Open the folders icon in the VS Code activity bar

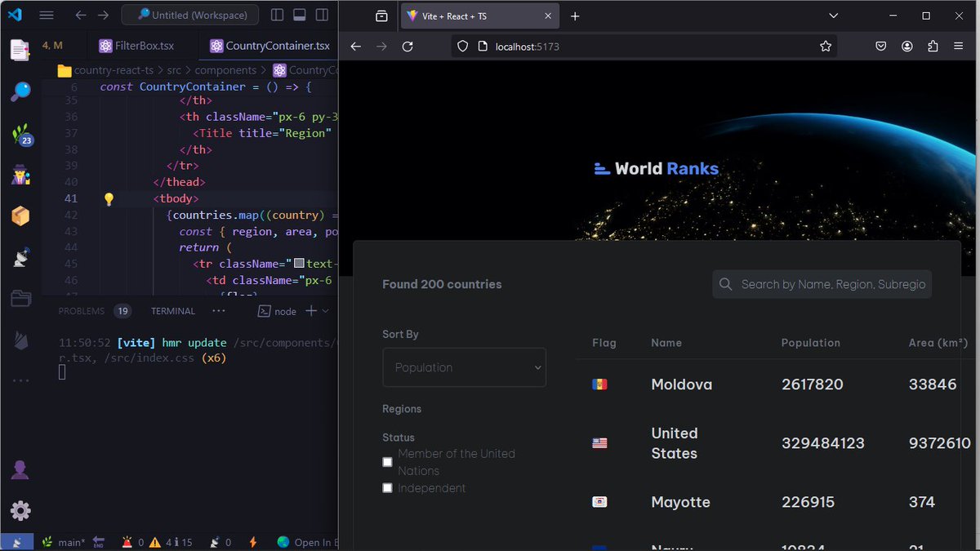20,299
